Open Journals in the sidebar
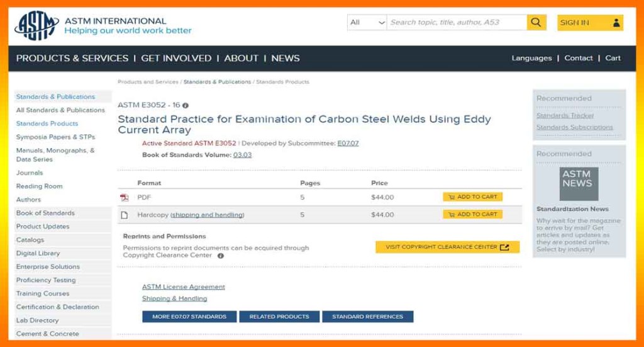Image resolution: width=644 pixels, height=347 pixels. [30, 173]
